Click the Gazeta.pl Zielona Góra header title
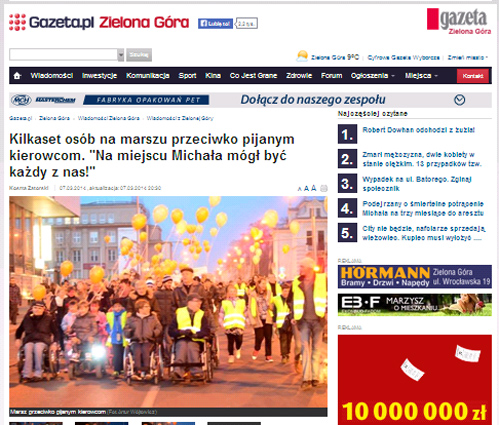This screenshot has width=499, height=425. click(109, 22)
